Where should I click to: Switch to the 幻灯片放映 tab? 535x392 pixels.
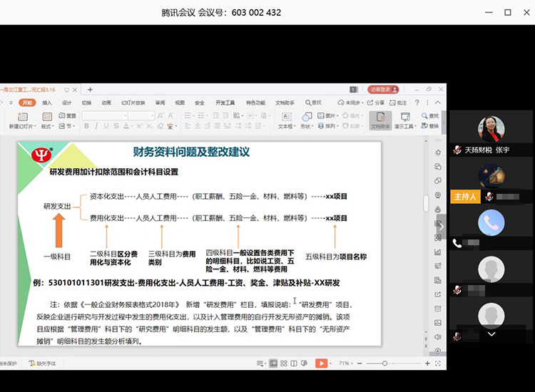pyautogui.click(x=133, y=103)
